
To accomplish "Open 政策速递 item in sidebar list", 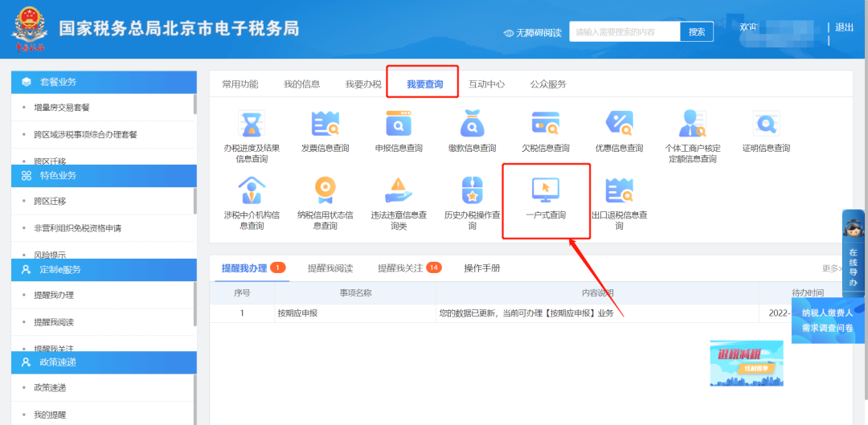I will [50, 387].
